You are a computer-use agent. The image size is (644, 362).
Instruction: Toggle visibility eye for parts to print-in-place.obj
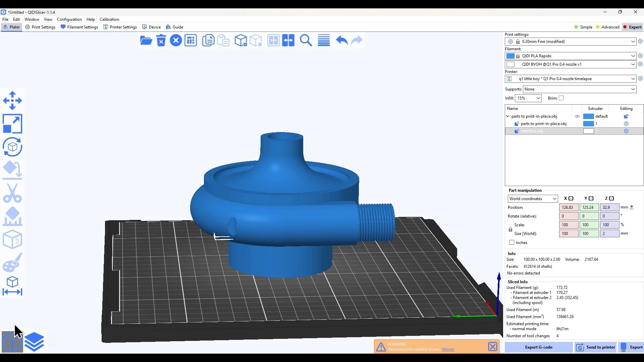click(x=577, y=116)
